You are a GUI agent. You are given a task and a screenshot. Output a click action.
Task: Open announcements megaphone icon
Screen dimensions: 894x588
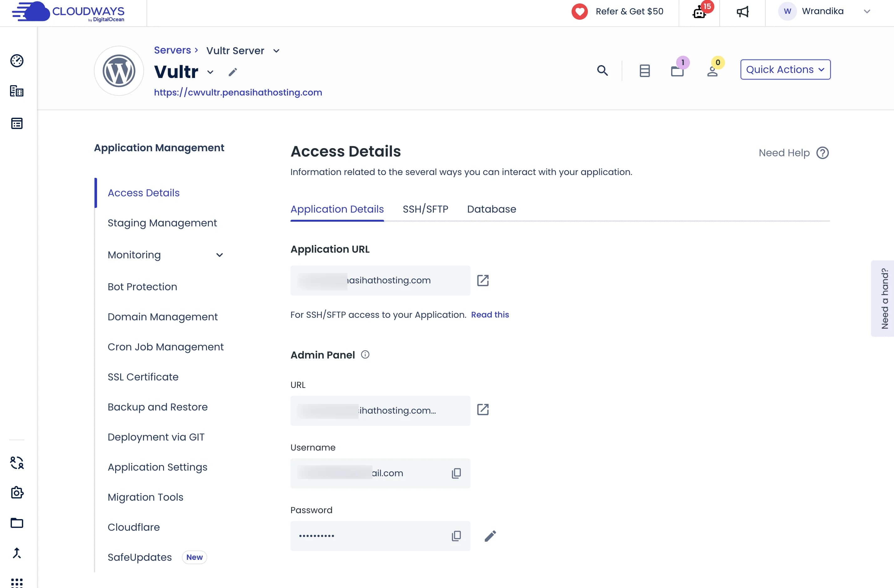click(742, 12)
